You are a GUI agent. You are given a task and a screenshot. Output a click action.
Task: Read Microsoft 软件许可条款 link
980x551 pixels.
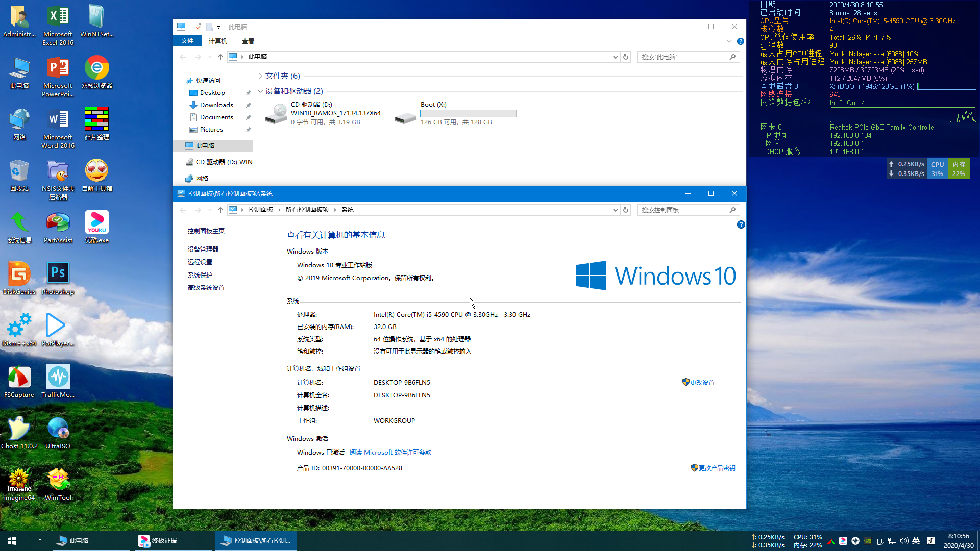(390, 452)
